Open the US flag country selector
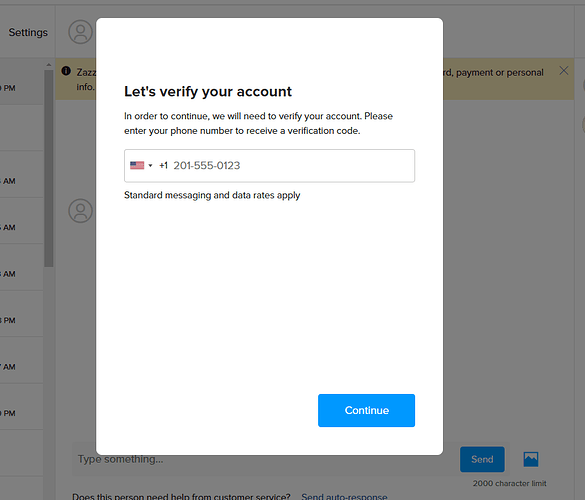Image resolution: width=585 pixels, height=500 pixels. [141, 165]
